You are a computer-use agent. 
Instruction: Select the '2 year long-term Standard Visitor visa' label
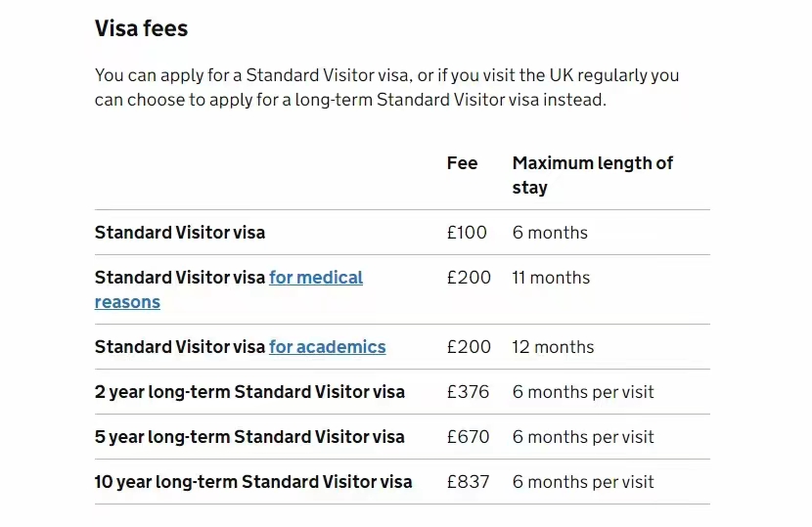249,392
